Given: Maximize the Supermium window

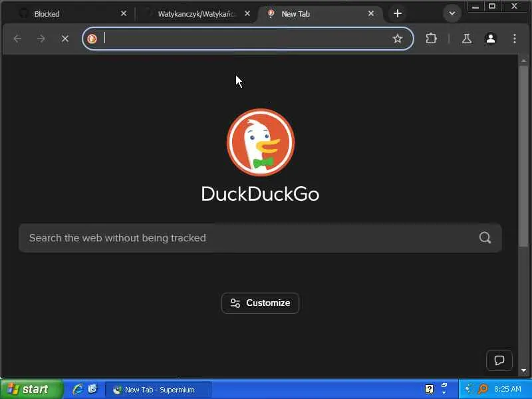Looking at the screenshot, I should (x=492, y=7).
